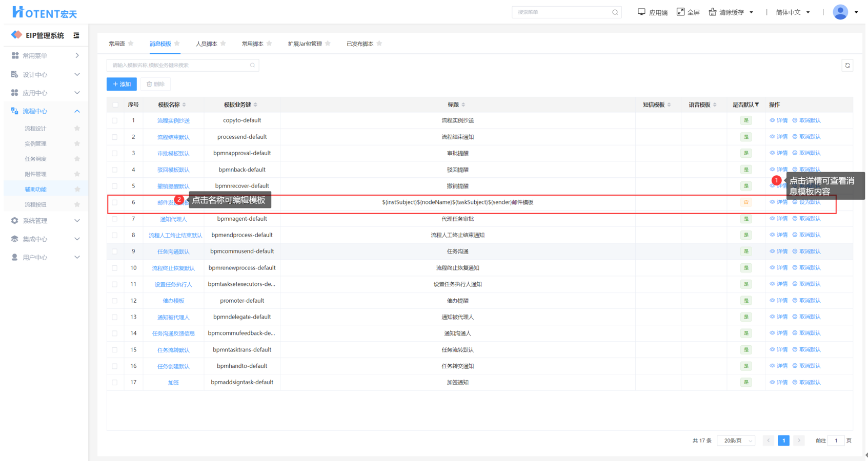This screenshot has width=868, height=461.
Task: Star the 辅助功能 sidebar item
Action: pyautogui.click(x=77, y=190)
